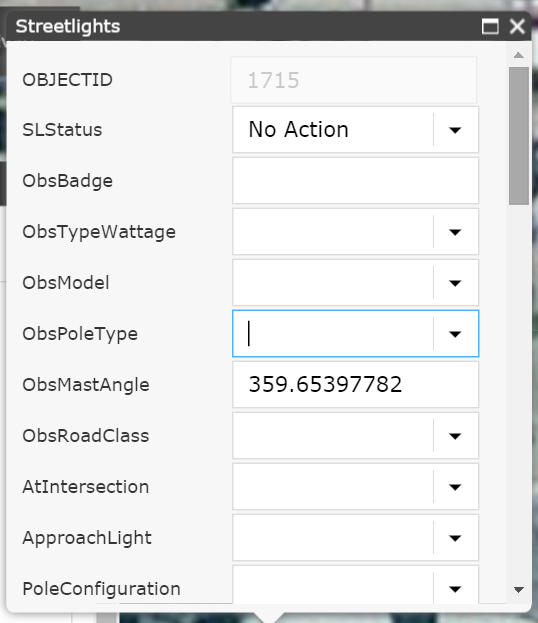This screenshot has height=623, width=538.
Task: Click the ObsPoleType text input
Action: (333, 334)
